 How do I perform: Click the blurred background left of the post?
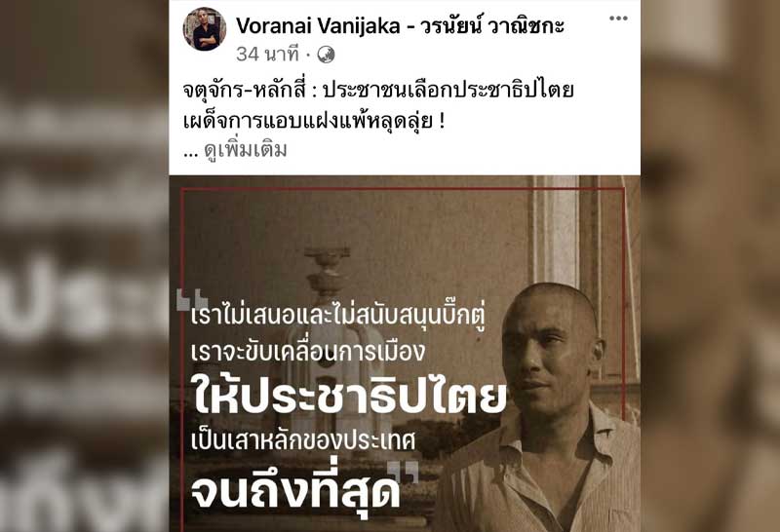pyautogui.click(x=85, y=266)
